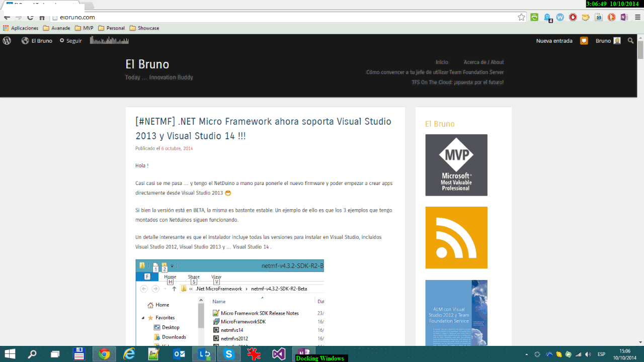Go to the Inicio menu item

point(442,62)
